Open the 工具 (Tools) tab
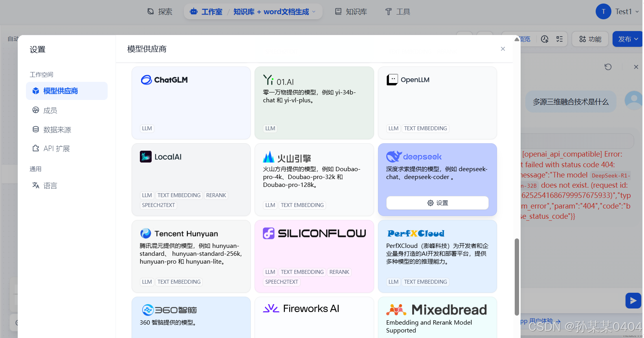The height and width of the screenshot is (338, 644). click(x=397, y=12)
